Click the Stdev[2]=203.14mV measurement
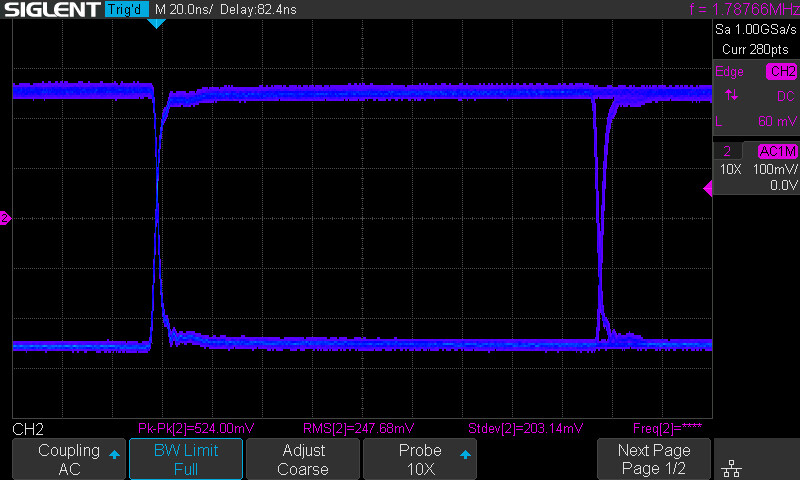 526,428
